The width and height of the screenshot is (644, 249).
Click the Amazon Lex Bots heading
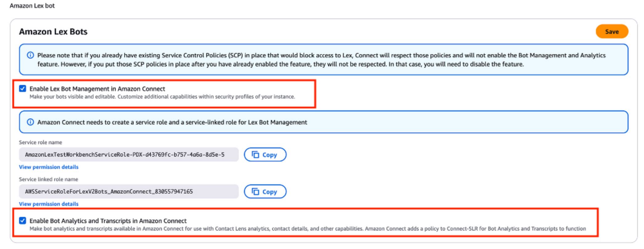(x=53, y=32)
